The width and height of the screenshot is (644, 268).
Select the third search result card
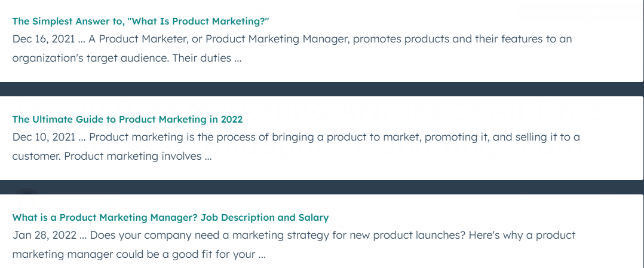321,232
